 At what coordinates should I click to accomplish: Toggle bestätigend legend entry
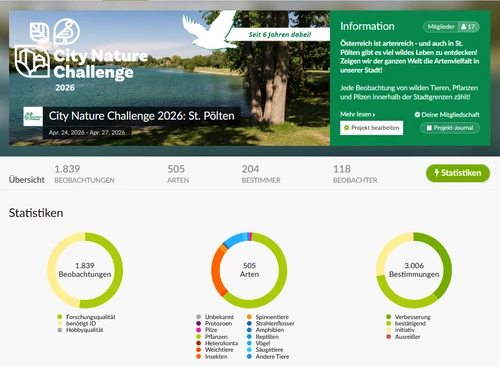pos(406,323)
